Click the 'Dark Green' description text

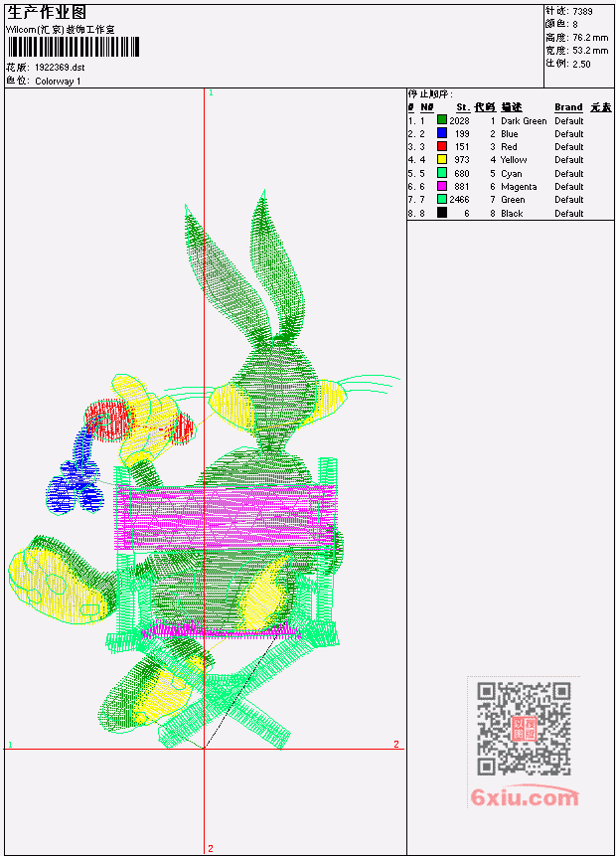(x=524, y=120)
